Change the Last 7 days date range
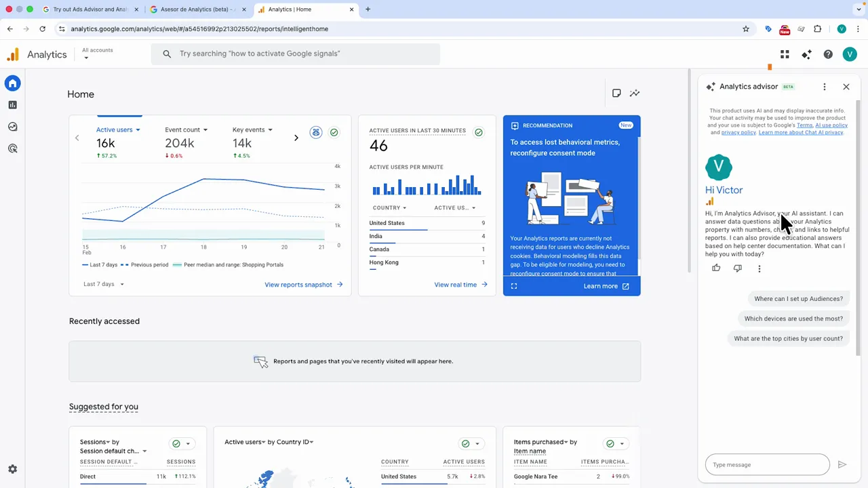 (x=104, y=285)
